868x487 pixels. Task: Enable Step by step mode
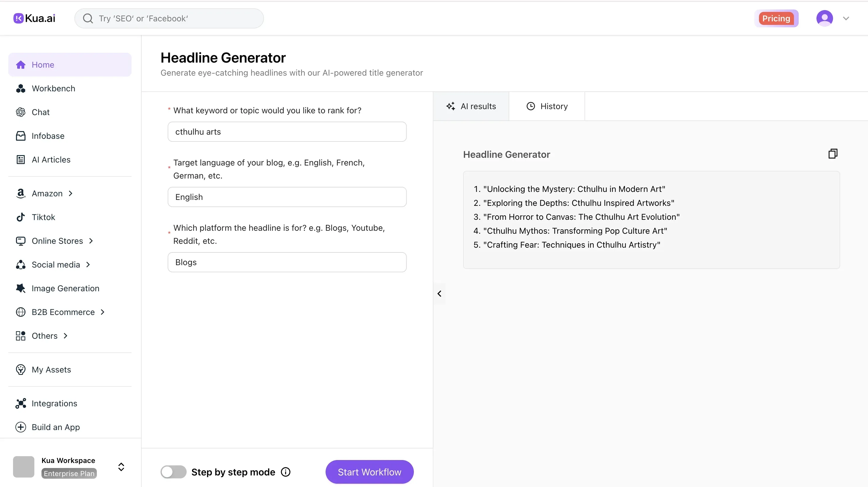(x=173, y=472)
